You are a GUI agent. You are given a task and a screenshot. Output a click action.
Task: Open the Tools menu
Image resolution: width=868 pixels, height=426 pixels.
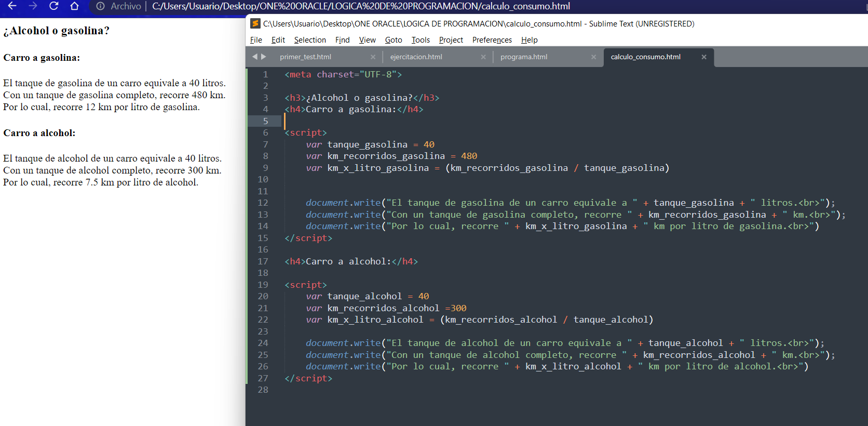(x=421, y=40)
